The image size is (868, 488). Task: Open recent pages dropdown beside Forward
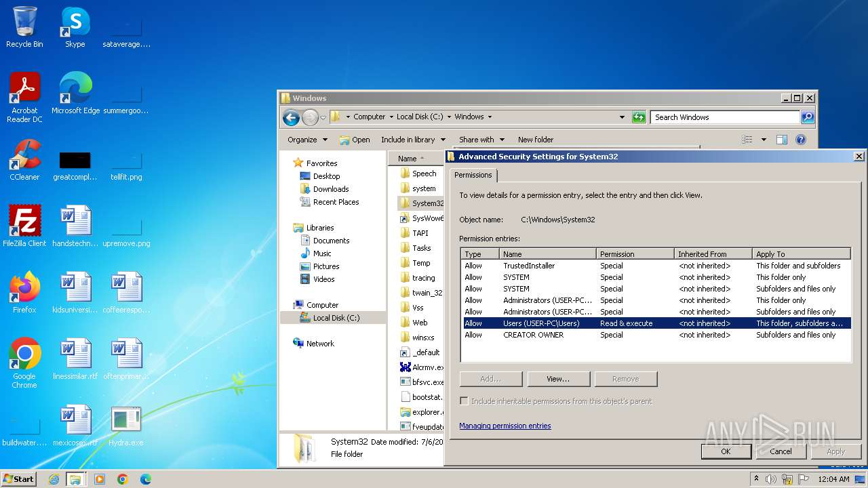coord(323,117)
